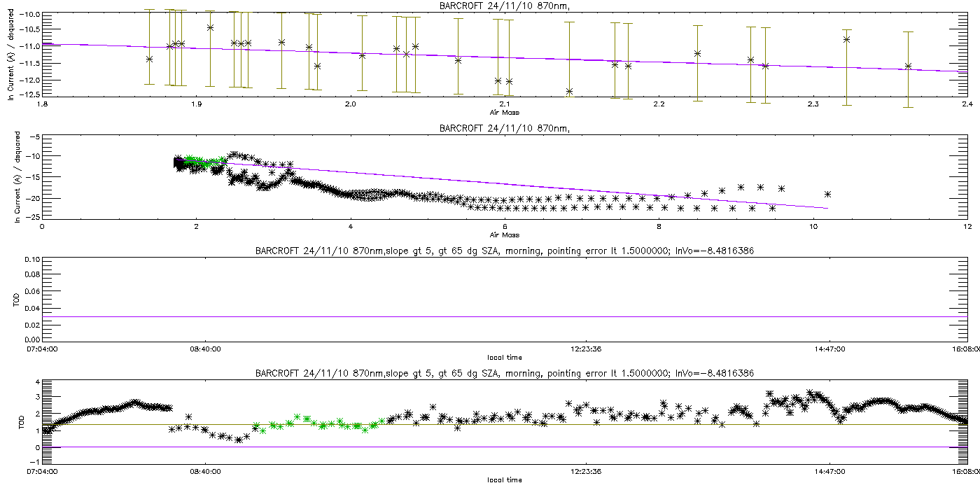Screen dimensions: 980x490
Task: Select the leftmost data point in top error-bar plot
Action: click(149, 59)
